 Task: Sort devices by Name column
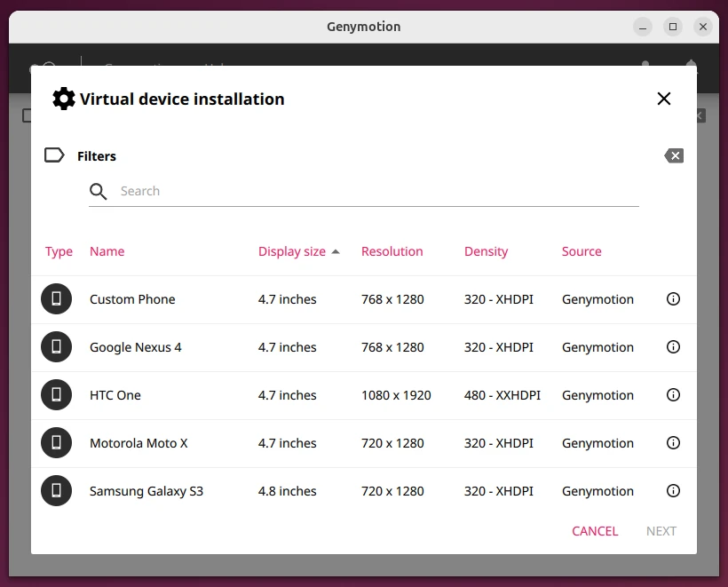(107, 251)
